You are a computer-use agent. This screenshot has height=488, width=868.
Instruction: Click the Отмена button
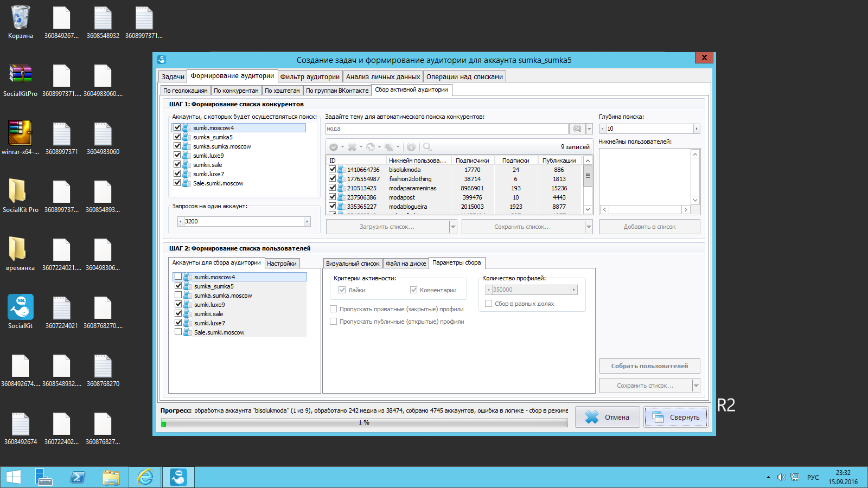608,417
